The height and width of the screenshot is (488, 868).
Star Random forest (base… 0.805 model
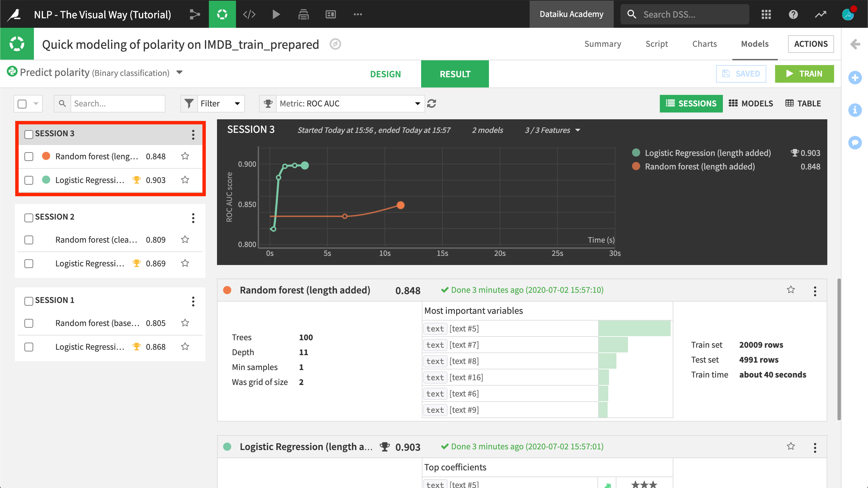click(185, 323)
